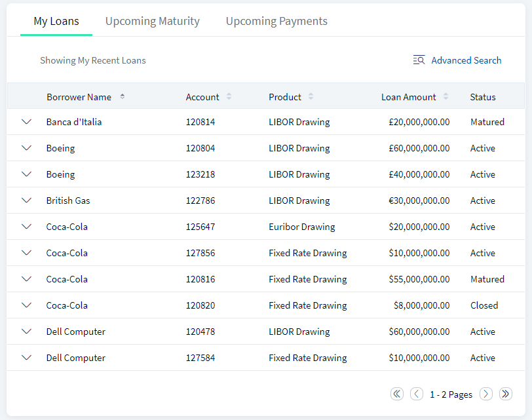The width and height of the screenshot is (532, 420).
Task: Click Matured status in Banca d'Italia row
Action: [x=487, y=122]
